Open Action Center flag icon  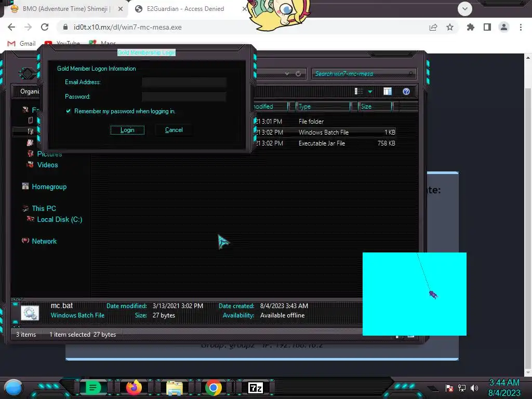click(x=449, y=388)
